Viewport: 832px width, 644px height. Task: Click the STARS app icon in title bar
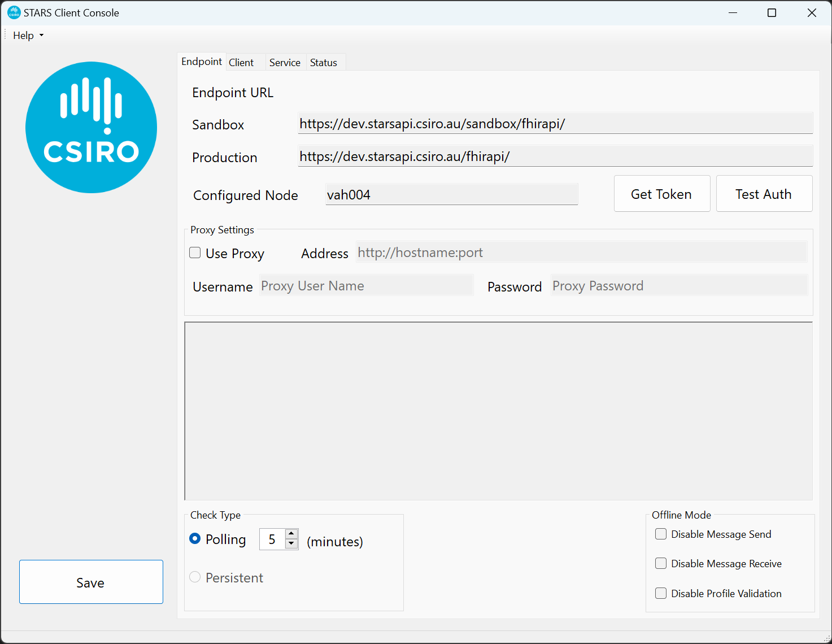[12, 12]
